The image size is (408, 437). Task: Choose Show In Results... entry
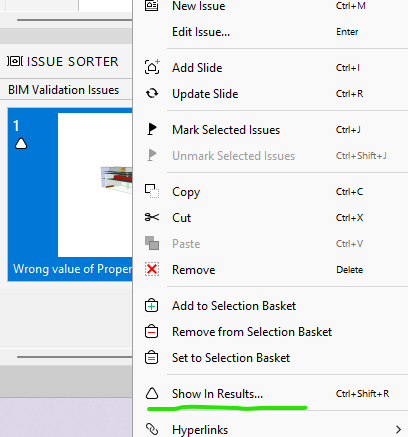(x=217, y=394)
